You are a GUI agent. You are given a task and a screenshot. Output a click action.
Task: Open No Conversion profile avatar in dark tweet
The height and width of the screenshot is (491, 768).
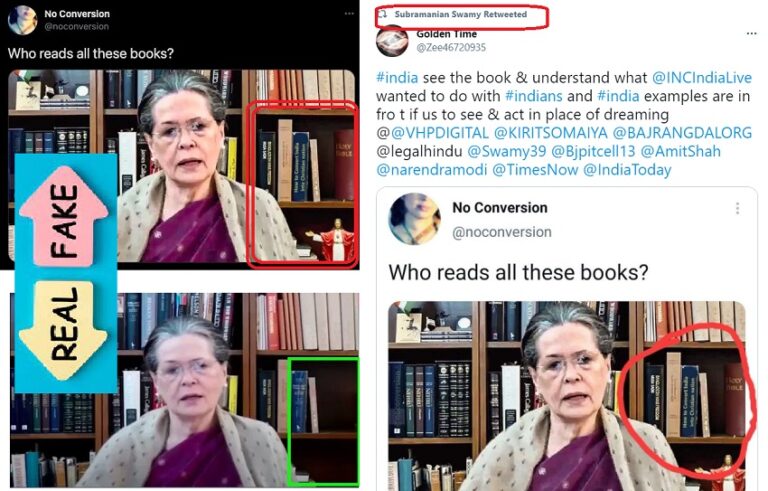[23, 20]
